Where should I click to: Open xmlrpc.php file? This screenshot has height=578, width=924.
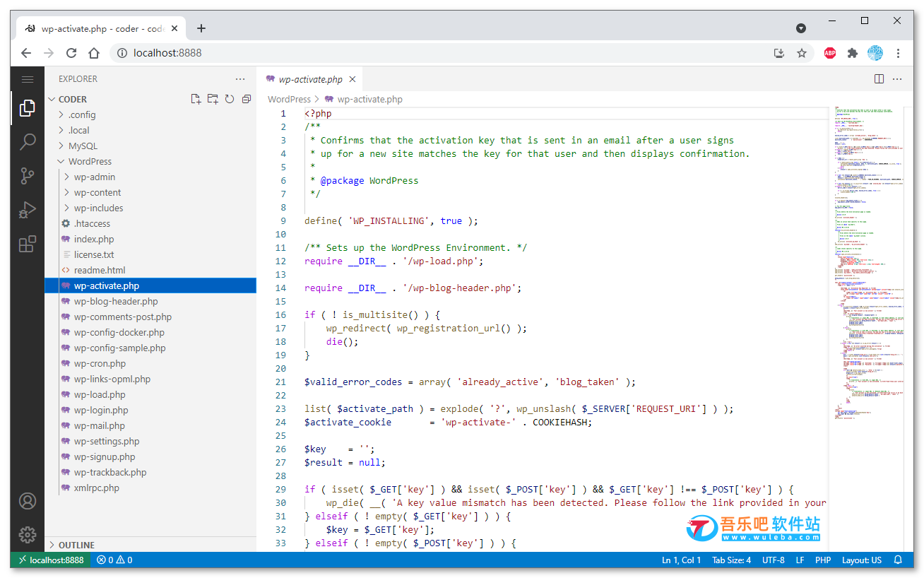pos(150,488)
